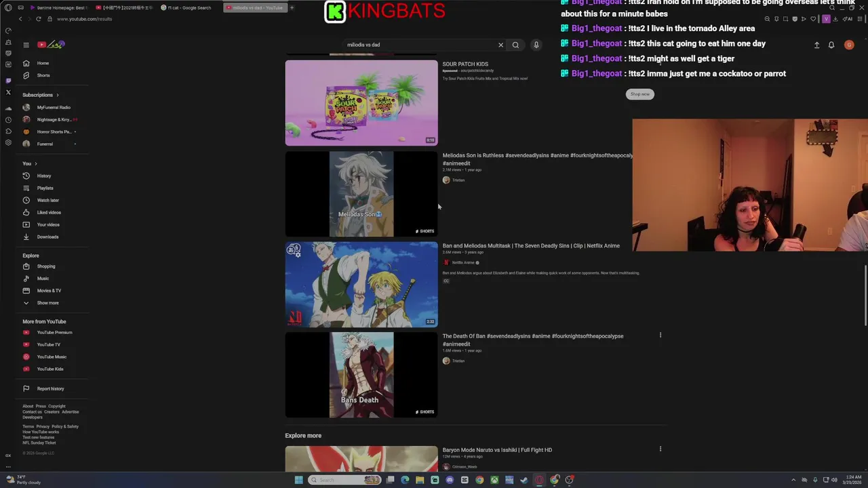Play the Sour Patch Kids ad thumbnail
868x488 pixels.
click(x=361, y=103)
